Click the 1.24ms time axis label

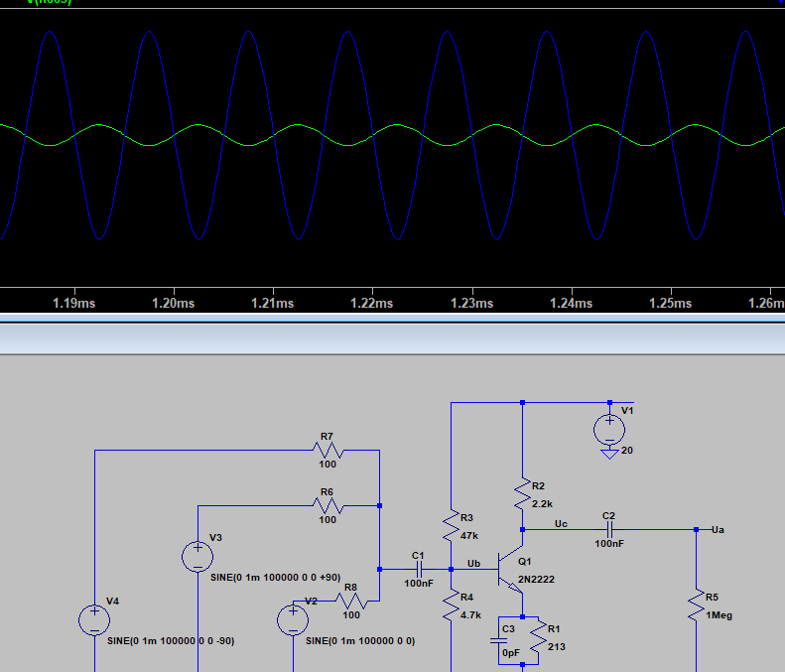[572, 304]
